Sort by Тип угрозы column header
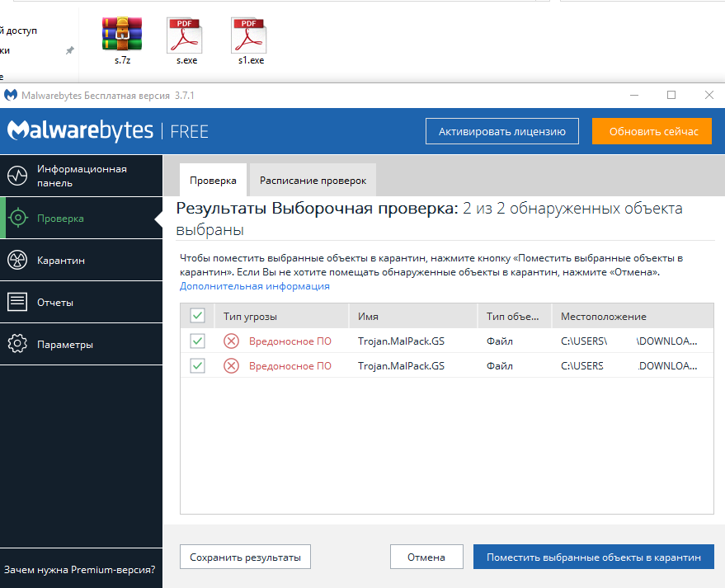Image resolution: width=725 pixels, height=588 pixels. (x=281, y=316)
